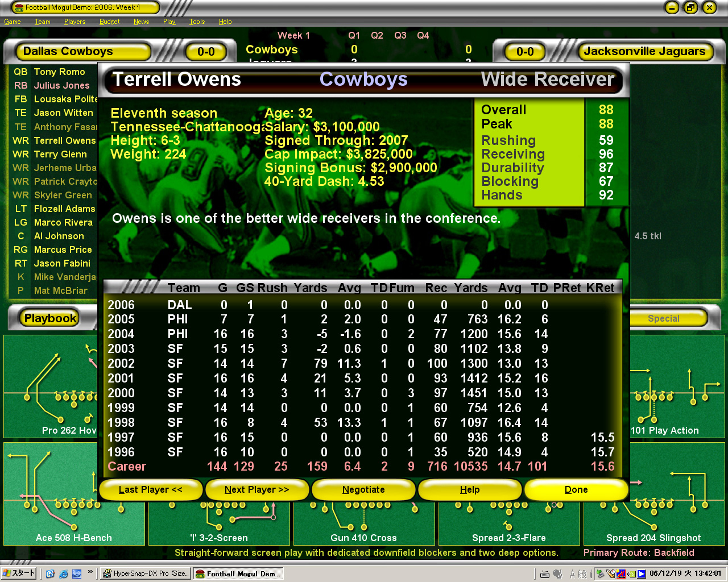Open the Players menu

(75, 22)
